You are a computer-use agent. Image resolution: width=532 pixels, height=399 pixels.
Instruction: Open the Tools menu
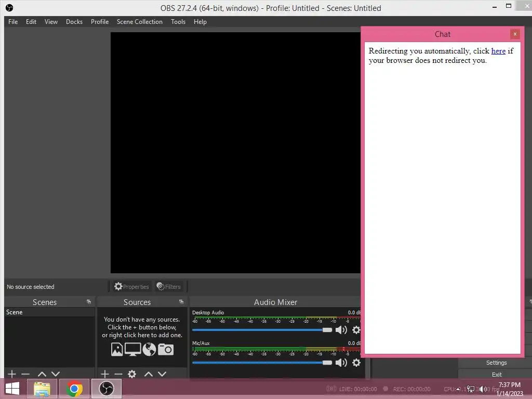click(x=178, y=22)
